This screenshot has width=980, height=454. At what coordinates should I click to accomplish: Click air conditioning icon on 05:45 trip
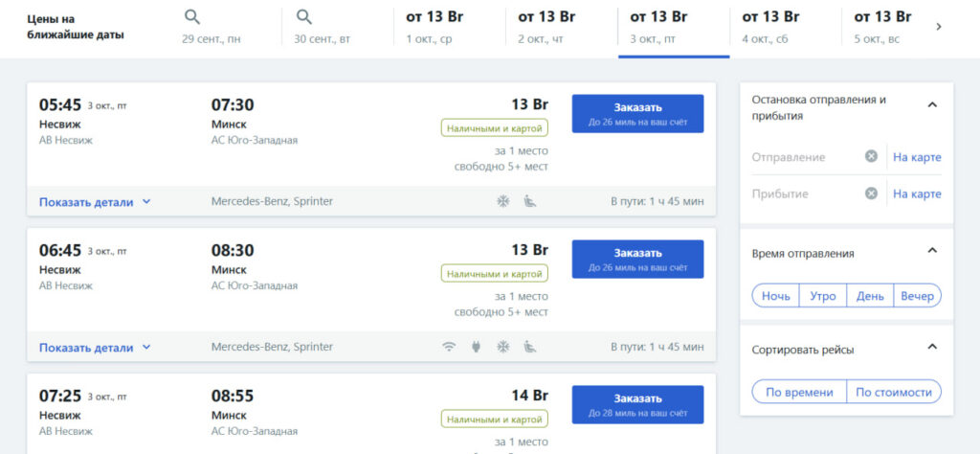click(x=503, y=201)
